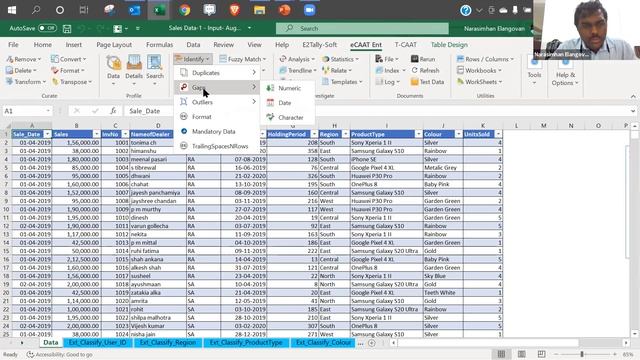Open the Colour column filter dropdown
This screenshot has height=360, width=640.
458,134
